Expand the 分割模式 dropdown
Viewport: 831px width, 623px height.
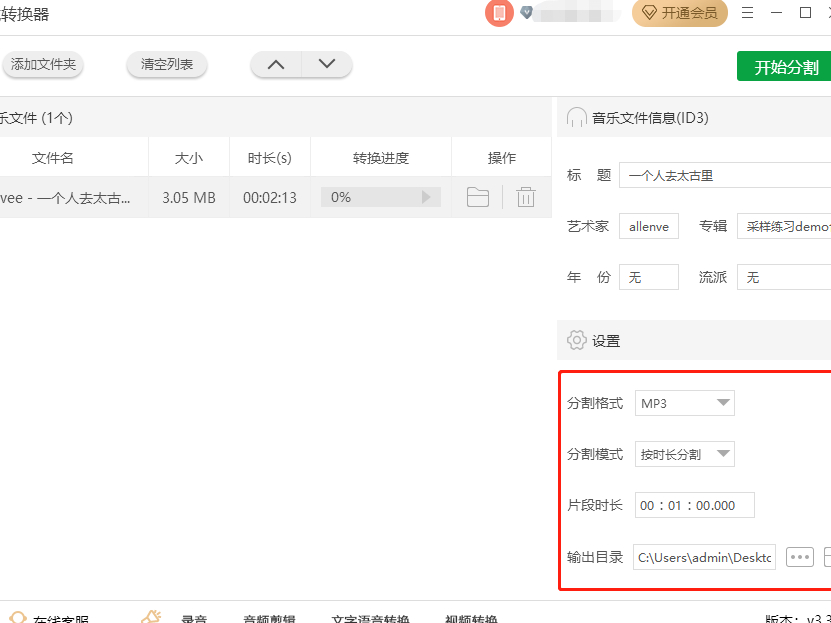[x=685, y=454]
